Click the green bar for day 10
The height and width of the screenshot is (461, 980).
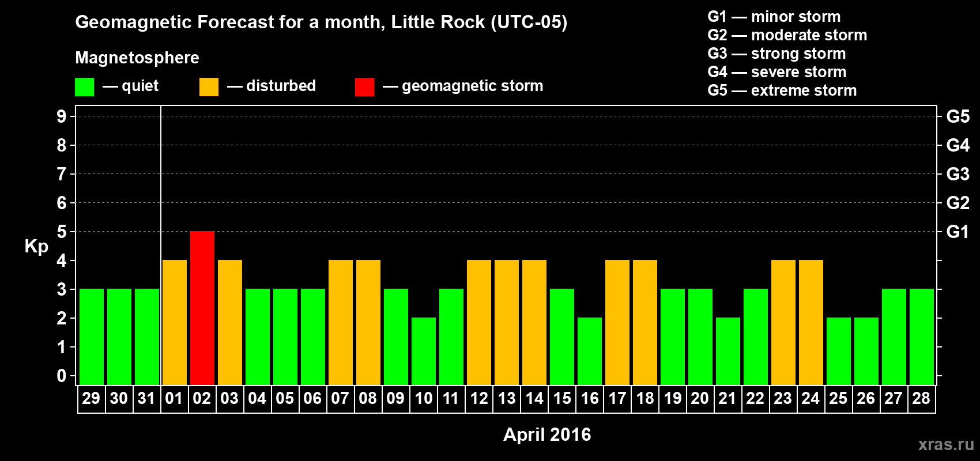tap(424, 352)
